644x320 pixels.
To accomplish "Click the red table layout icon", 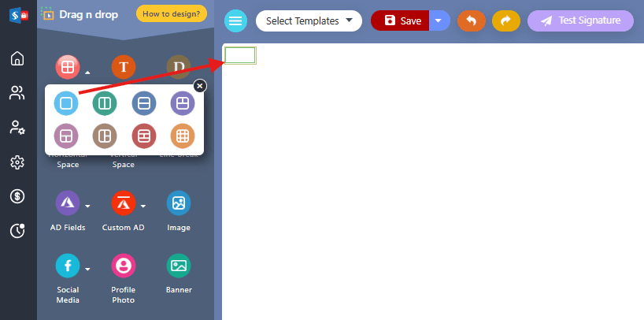I will (68, 67).
